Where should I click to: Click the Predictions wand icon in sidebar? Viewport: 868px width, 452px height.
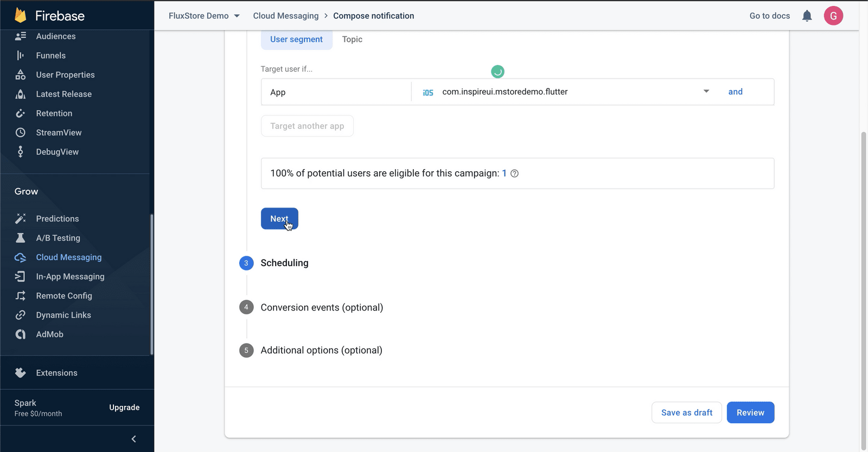(x=21, y=218)
